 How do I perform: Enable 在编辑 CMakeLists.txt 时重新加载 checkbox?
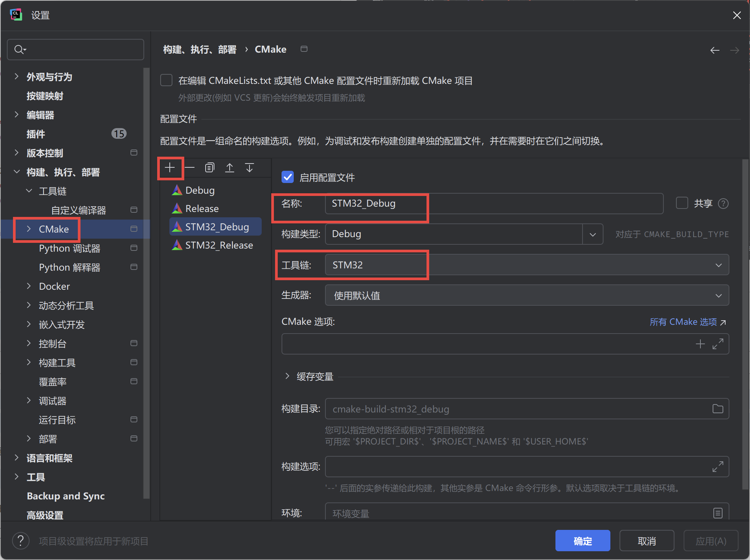coord(166,80)
